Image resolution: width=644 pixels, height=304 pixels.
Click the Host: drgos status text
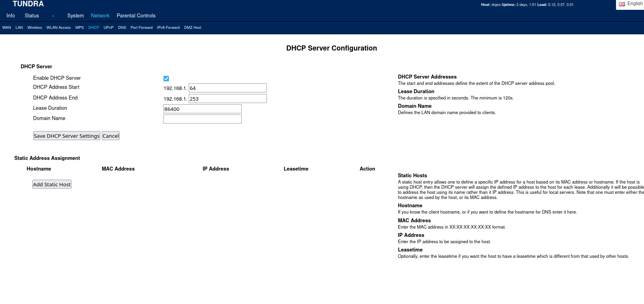pos(491,5)
